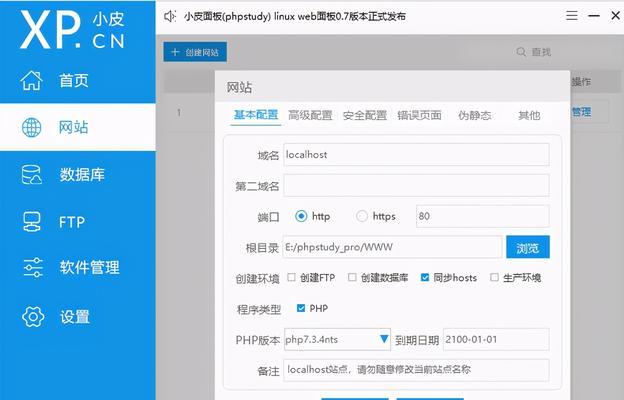This screenshot has width=624, height=400.
Task: Click the 到期日期 2100-01-01 field
Action: click(496, 340)
